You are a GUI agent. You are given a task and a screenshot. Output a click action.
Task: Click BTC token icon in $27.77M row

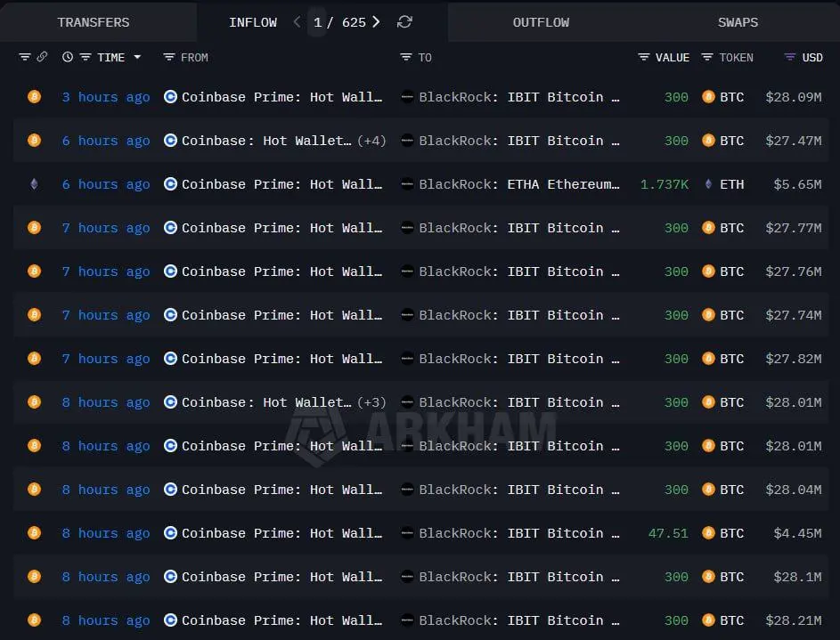708,228
